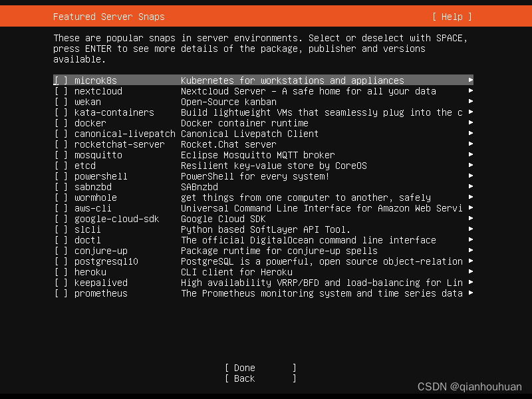Toggle the aws-cli snap checkbox
The height and width of the screenshot is (399, 532).
pyautogui.click(x=61, y=208)
